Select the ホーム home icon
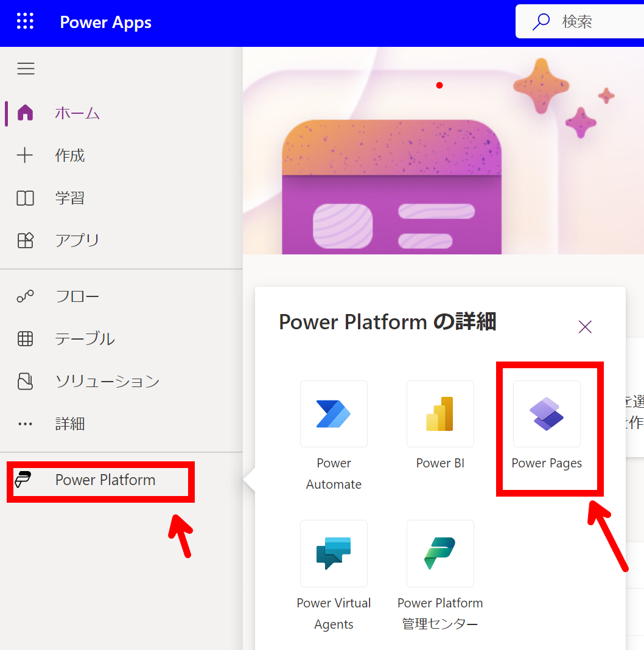Image resolution: width=644 pixels, height=650 pixels. [26, 113]
